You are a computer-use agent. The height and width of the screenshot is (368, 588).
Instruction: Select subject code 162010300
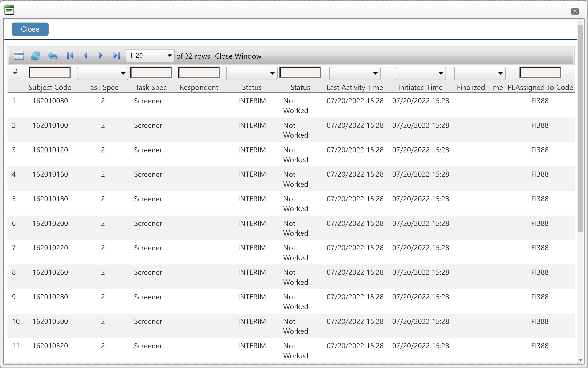(x=50, y=322)
